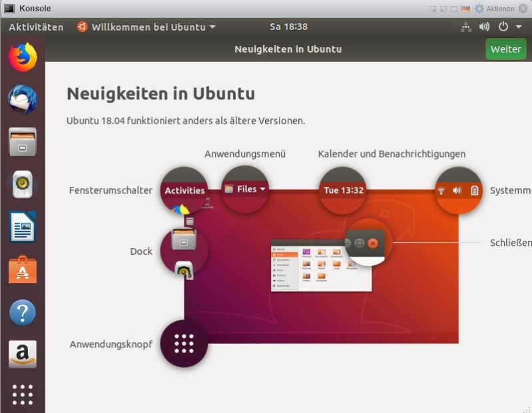
Task: Start Rhythmbox music player from dock
Action: pos(23,184)
